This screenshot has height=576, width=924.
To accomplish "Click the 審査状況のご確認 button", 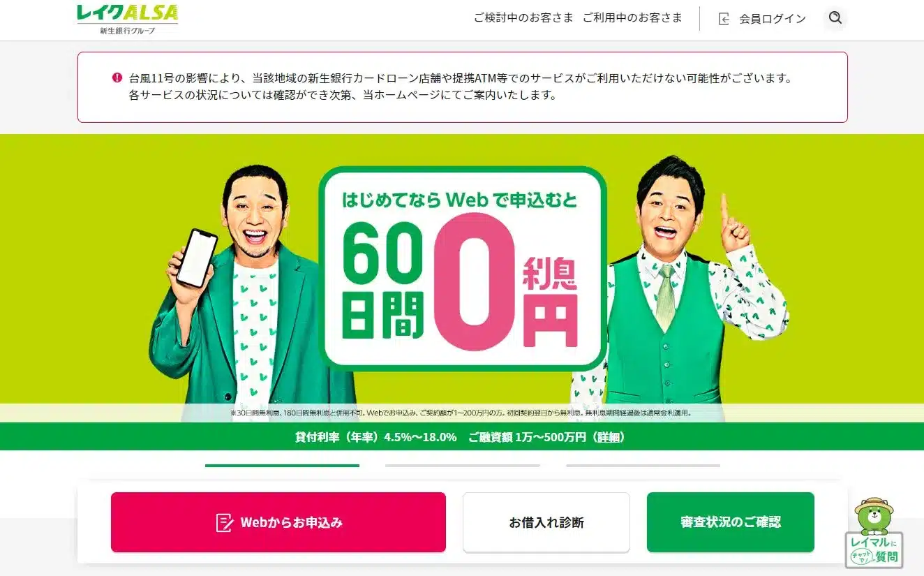I will [x=731, y=522].
